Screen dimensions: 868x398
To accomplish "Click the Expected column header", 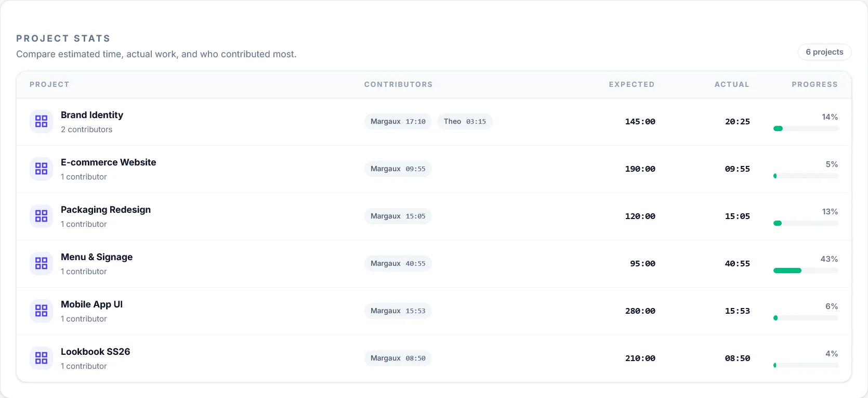I will pos(632,84).
